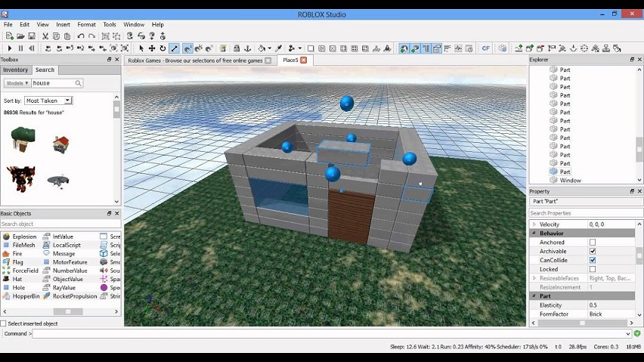Open the paint bucket color dropdown arrow
This screenshot has width=644, height=362.
coord(269,48)
